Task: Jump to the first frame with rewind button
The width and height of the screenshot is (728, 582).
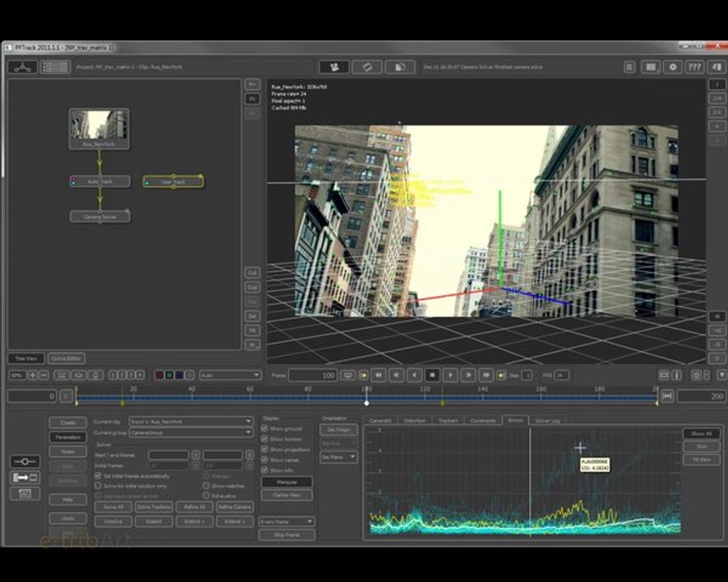Action: click(x=379, y=375)
